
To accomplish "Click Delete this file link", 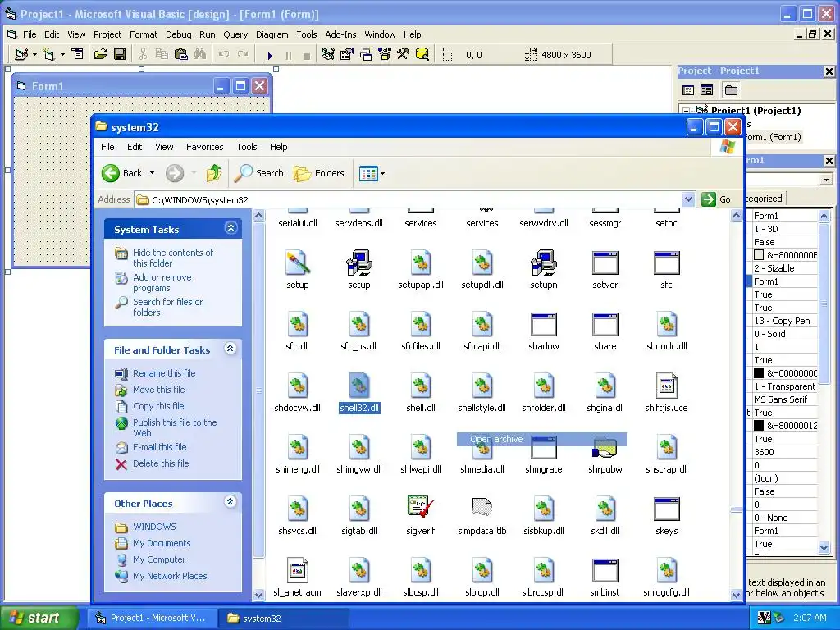I will (x=161, y=463).
